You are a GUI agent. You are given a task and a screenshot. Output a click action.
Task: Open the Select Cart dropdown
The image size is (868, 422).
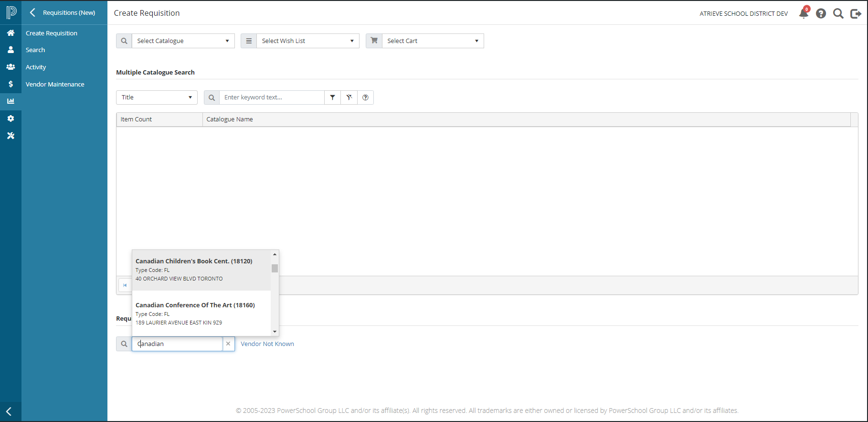click(433, 41)
